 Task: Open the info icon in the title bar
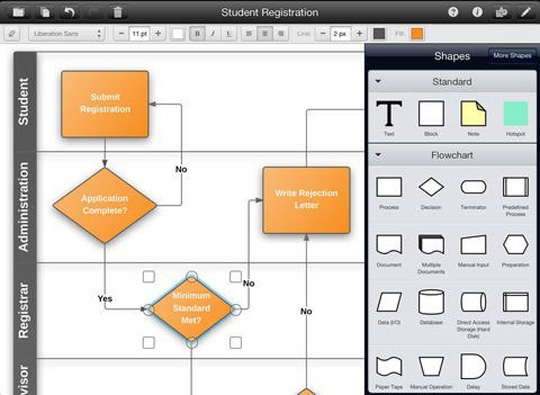(x=477, y=12)
